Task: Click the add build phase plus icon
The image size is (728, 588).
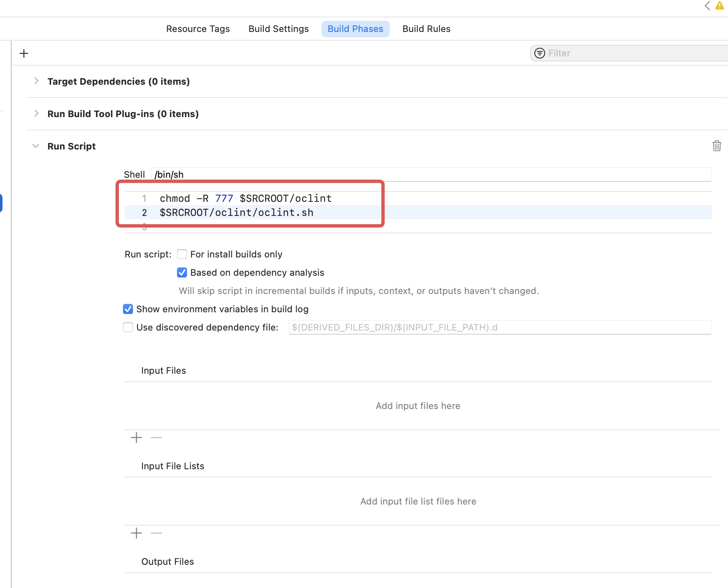Action: point(24,53)
